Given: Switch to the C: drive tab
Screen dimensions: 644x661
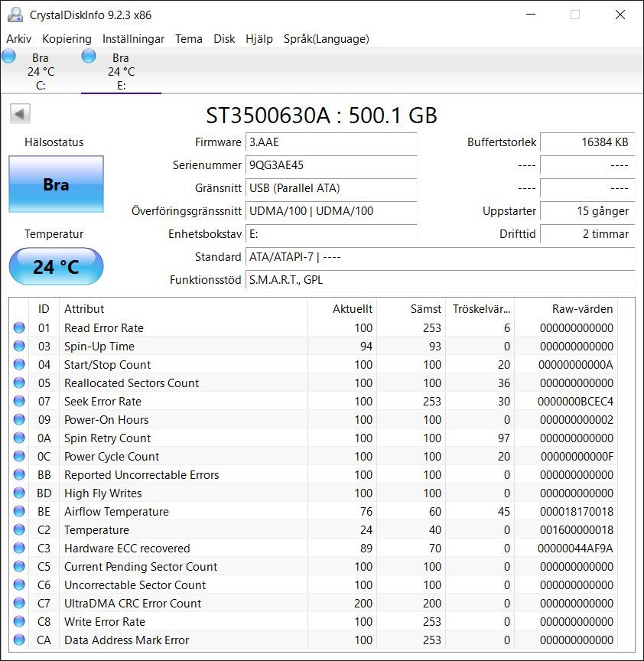Looking at the screenshot, I should coord(41,72).
